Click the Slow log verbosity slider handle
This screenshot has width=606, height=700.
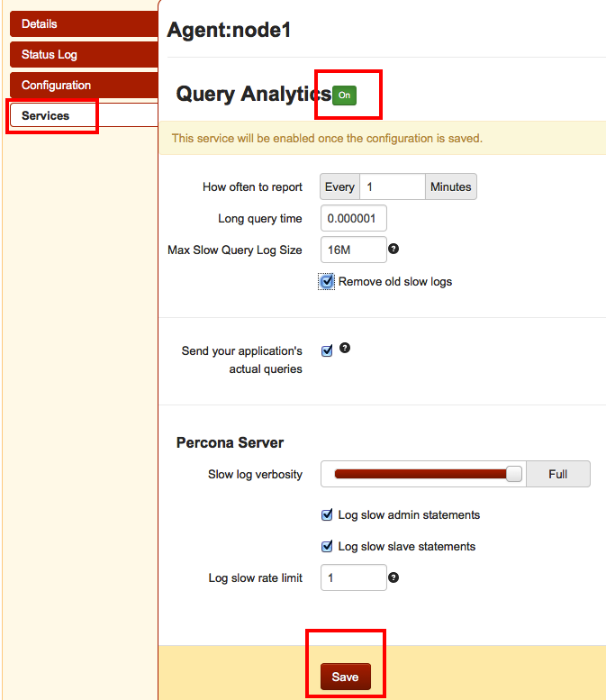(514, 474)
